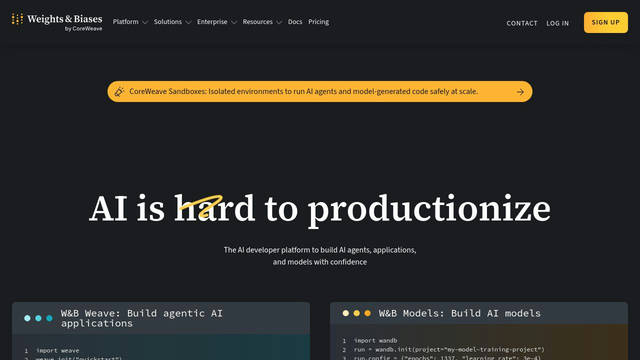Click the announcement banner rocket icon
The width and height of the screenshot is (640, 360).
tap(119, 92)
